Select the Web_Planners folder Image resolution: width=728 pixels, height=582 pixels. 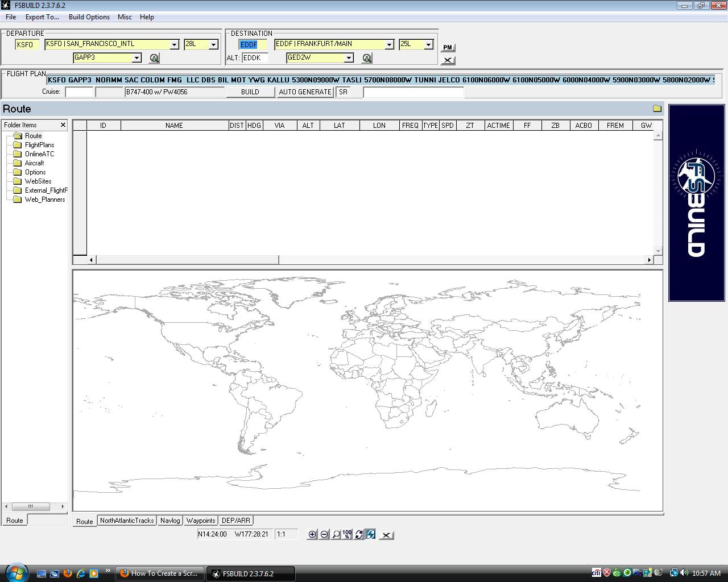coord(44,199)
